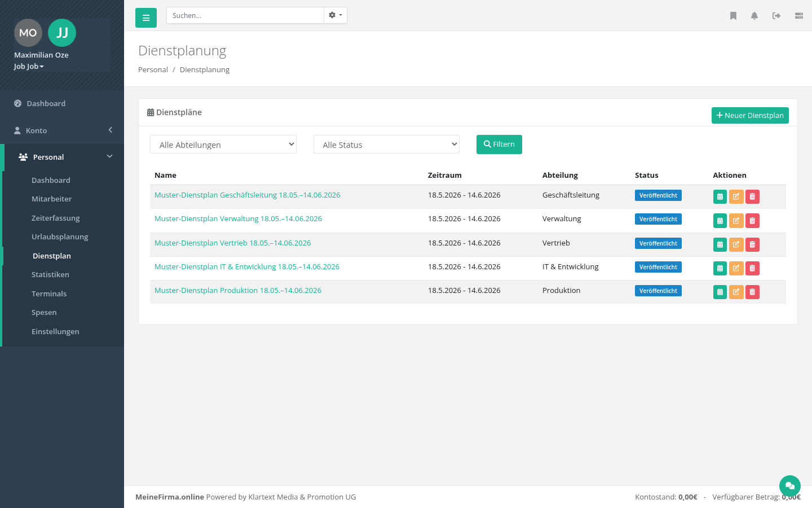Open the chat bubble widget

[x=790, y=486]
